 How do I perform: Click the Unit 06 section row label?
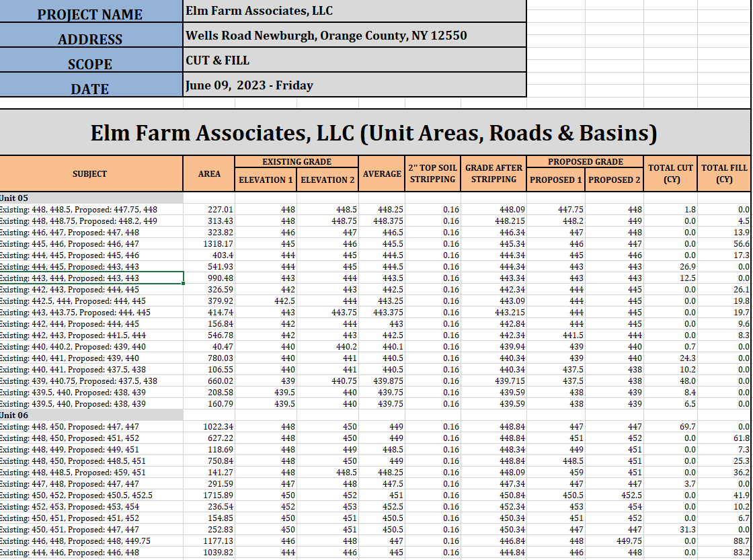coord(15,415)
